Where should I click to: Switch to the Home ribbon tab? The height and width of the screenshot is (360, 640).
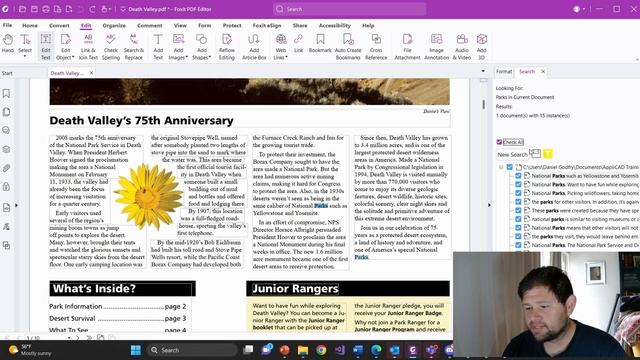click(x=30, y=25)
